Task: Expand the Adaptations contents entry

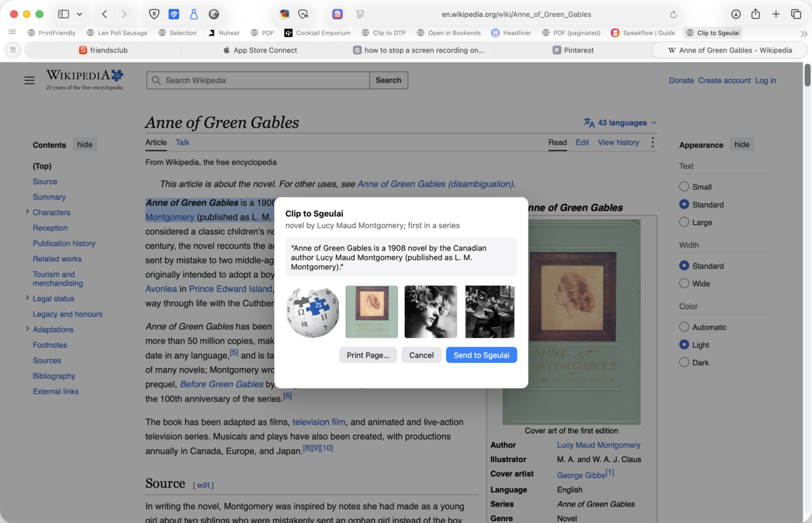Action: (27, 329)
